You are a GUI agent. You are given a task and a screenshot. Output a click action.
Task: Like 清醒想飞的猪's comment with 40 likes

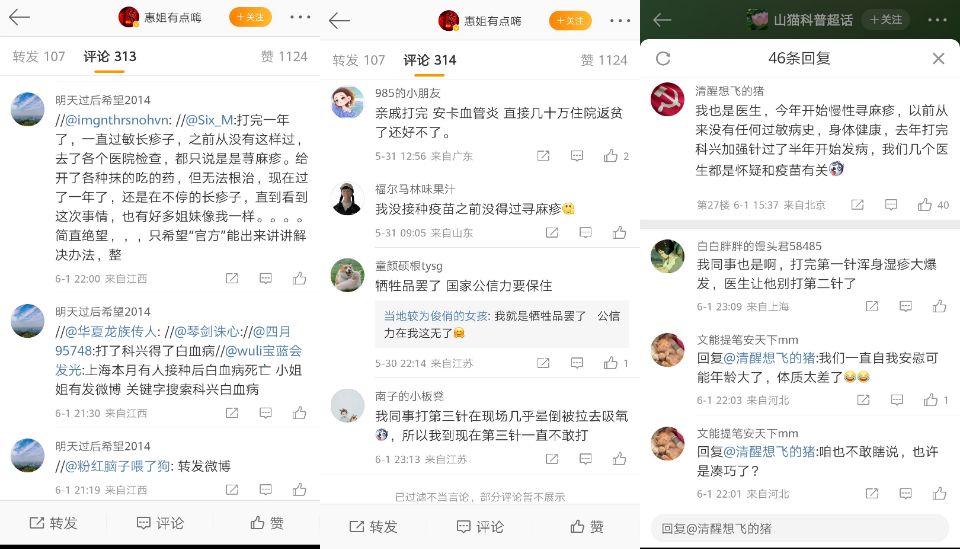pyautogui.click(x=924, y=204)
